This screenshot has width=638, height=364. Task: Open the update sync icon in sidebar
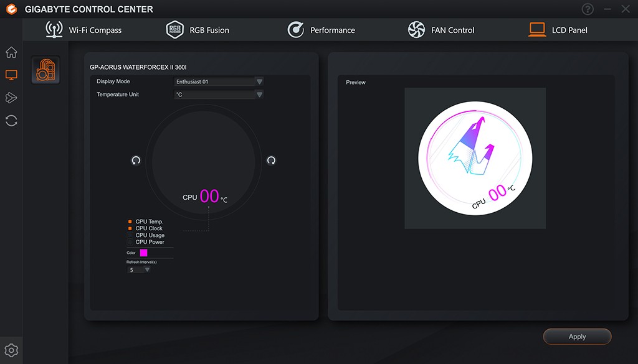coord(11,120)
